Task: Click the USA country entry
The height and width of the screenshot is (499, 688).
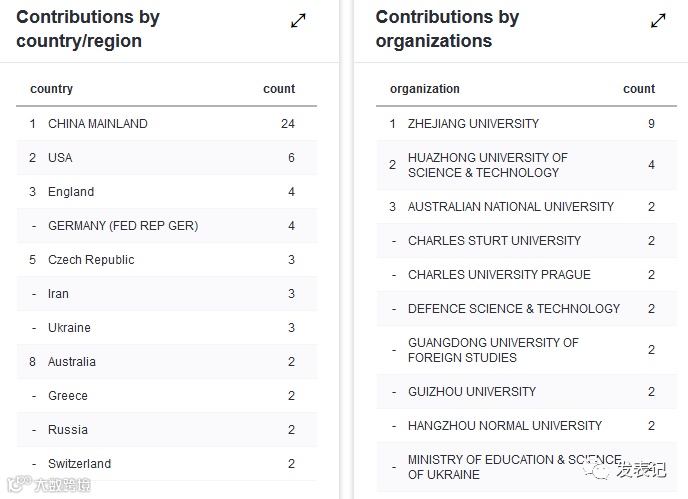Action: [60, 158]
